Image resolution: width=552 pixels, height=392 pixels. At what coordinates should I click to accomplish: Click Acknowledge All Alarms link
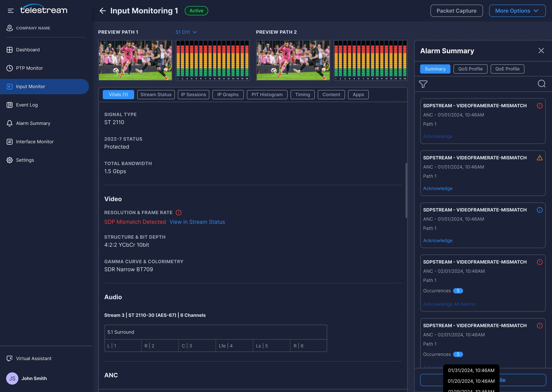pos(449,304)
